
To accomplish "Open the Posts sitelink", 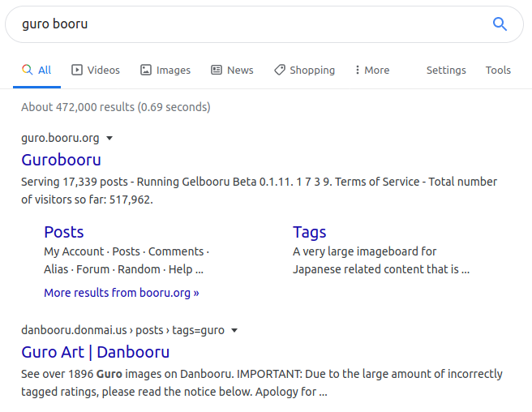I will pos(64,232).
